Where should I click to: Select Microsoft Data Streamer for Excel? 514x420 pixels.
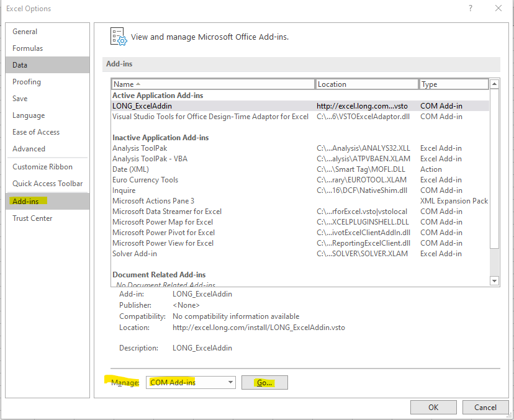[x=300, y=212]
